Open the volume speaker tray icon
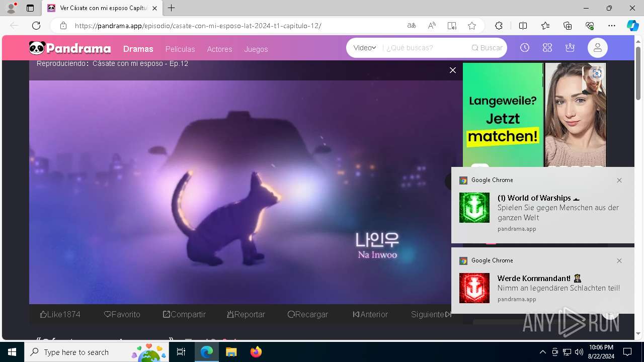The image size is (644, 362). [579, 352]
